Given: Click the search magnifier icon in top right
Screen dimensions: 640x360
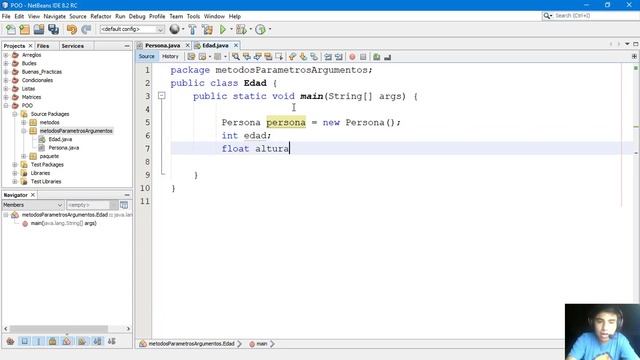Looking at the screenshot, I should (547, 16).
